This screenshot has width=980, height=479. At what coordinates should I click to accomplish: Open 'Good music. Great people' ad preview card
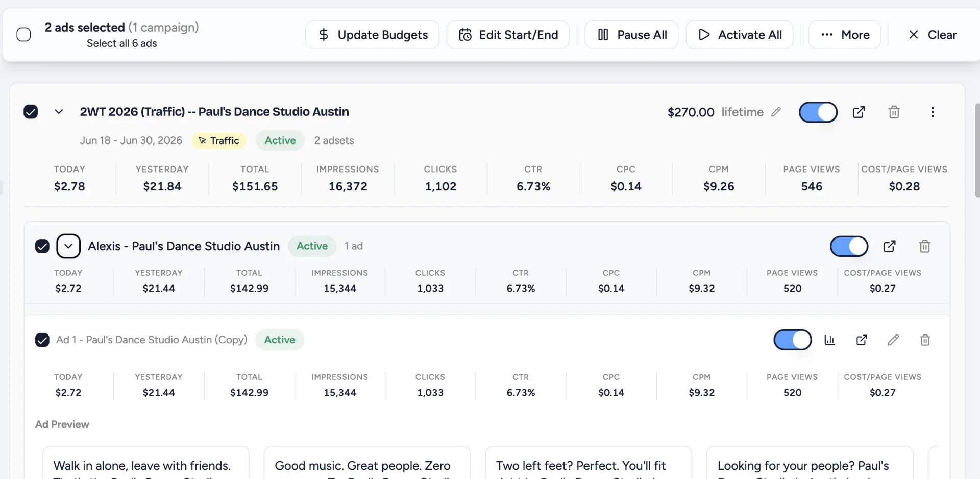tap(367, 463)
